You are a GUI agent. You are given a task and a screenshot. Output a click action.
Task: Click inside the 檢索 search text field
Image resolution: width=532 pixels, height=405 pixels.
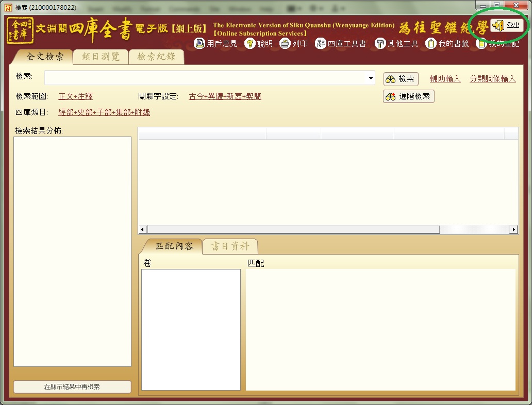(x=206, y=78)
